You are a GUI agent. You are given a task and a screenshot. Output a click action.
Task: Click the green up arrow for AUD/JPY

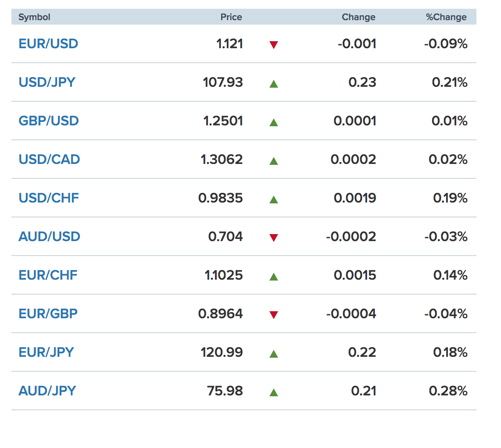coord(273,392)
